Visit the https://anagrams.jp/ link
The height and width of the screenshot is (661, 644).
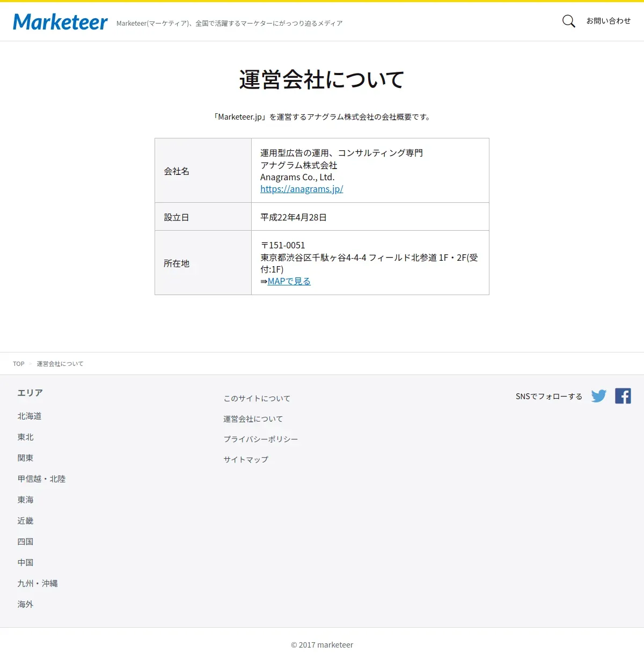click(302, 189)
